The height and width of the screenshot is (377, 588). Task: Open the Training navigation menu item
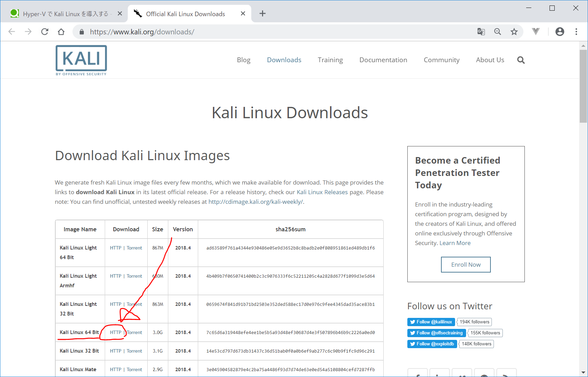[x=330, y=60]
